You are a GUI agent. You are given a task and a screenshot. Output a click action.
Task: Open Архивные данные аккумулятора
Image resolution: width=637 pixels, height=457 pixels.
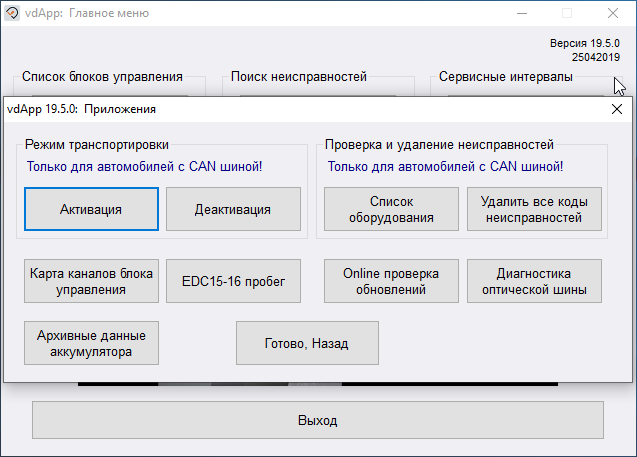pos(91,343)
